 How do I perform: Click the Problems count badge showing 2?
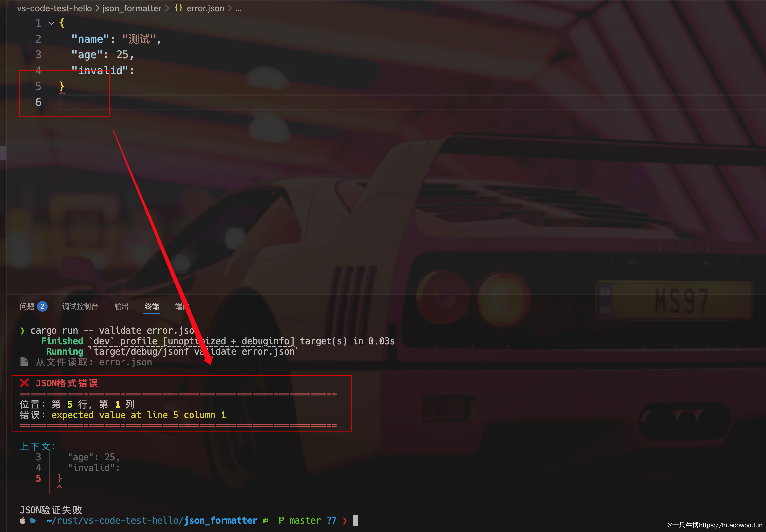point(42,306)
